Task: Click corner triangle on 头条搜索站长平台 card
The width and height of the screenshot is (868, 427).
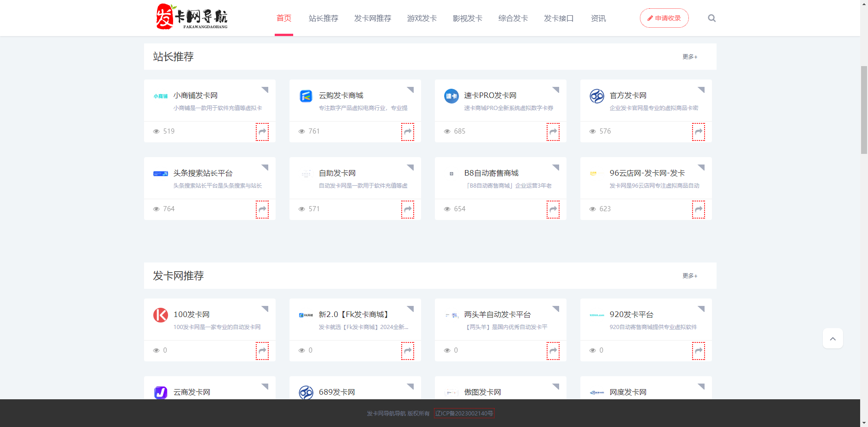Action: 265,167
